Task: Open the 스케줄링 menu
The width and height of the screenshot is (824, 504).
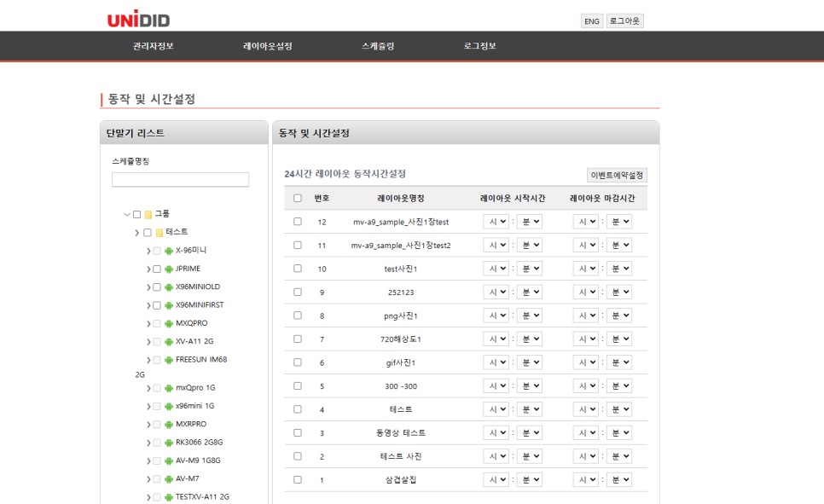Action: tap(378, 46)
